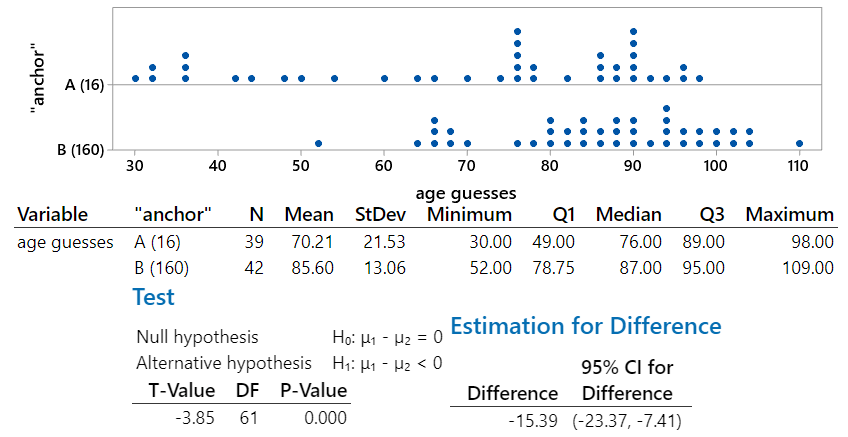Click the Null hypothesis label
848x437 pixels.
(197, 337)
